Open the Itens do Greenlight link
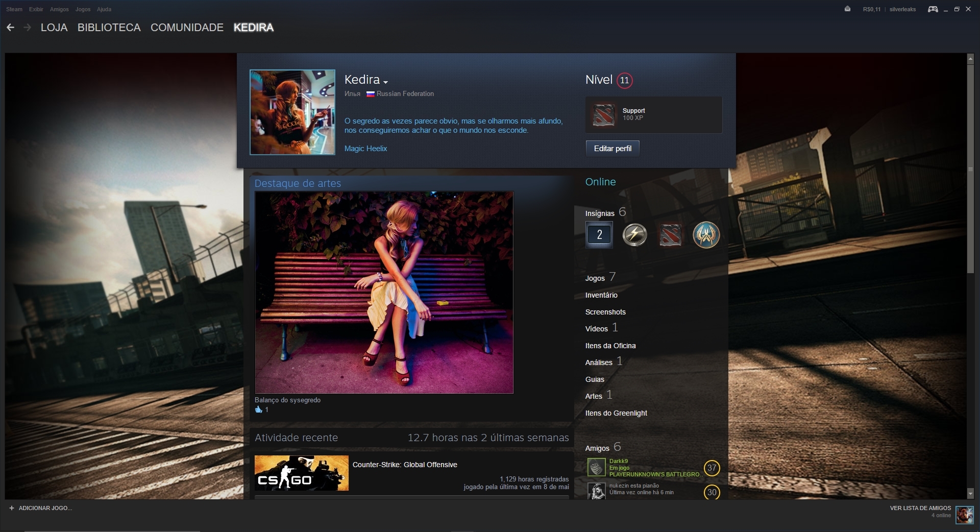Screen dimensions: 980x532 (616, 413)
